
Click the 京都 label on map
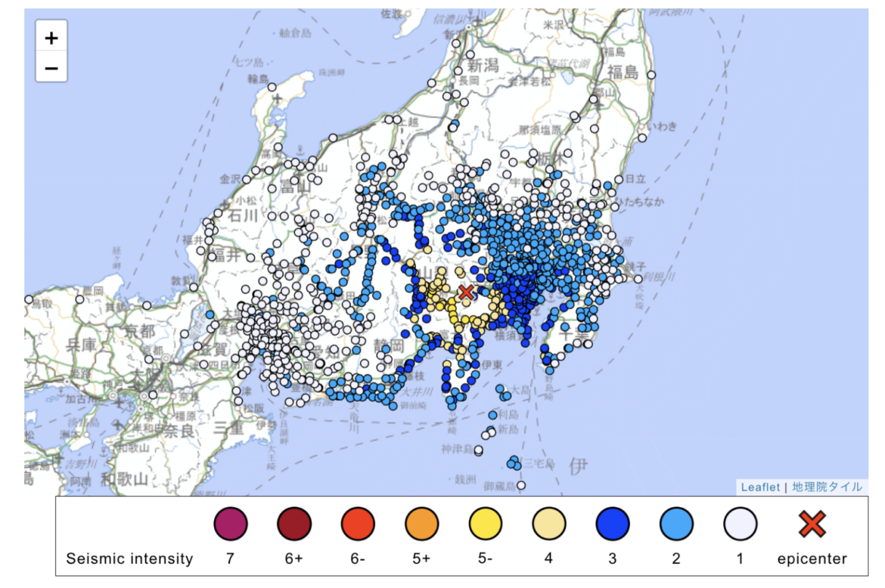pyautogui.click(x=139, y=331)
